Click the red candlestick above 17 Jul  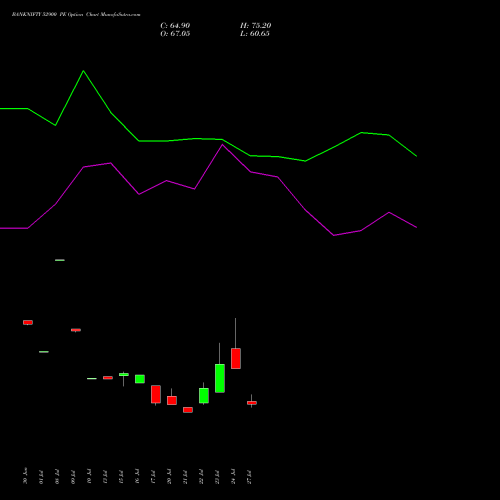pyautogui.click(x=156, y=394)
